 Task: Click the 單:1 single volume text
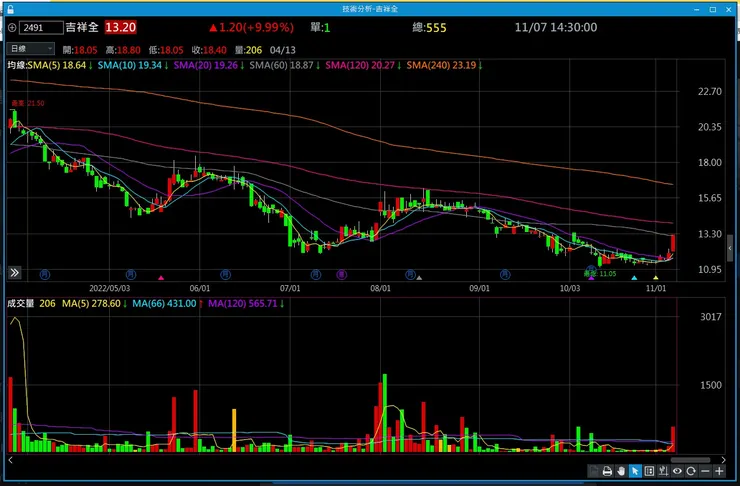pyautogui.click(x=320, y=27)
